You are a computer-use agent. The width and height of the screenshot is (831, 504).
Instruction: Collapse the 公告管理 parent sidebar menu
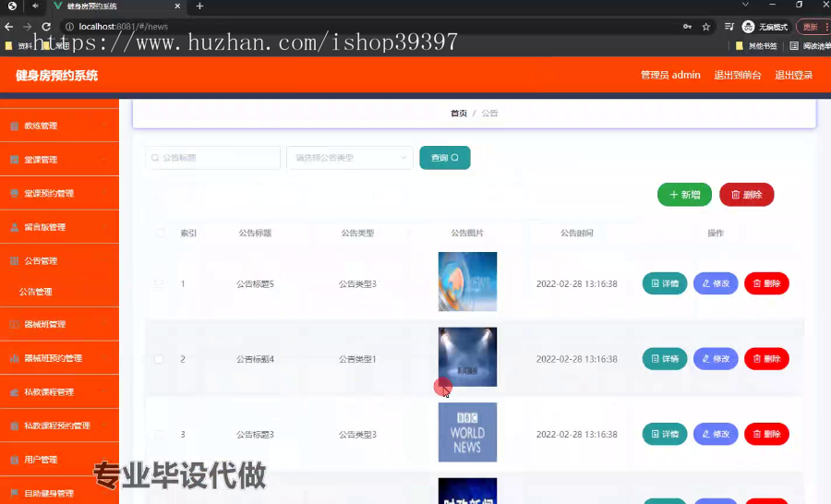pos(59,260)
